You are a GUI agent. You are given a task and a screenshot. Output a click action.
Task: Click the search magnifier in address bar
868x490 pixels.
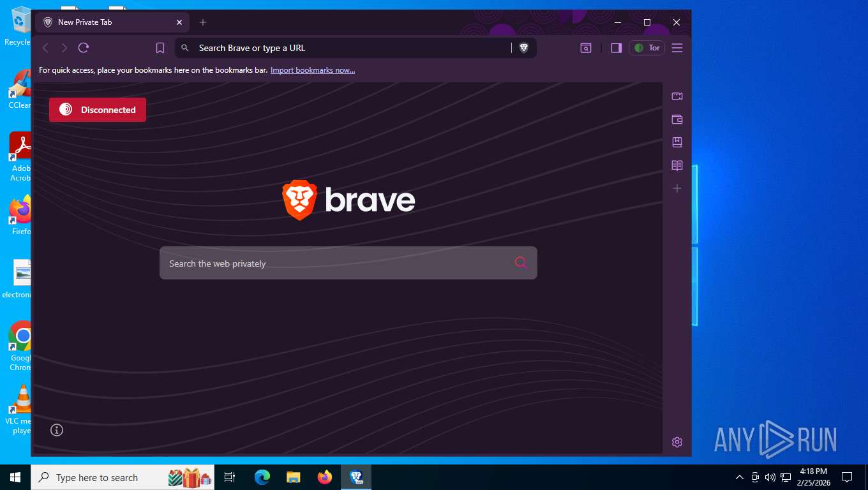185,48
